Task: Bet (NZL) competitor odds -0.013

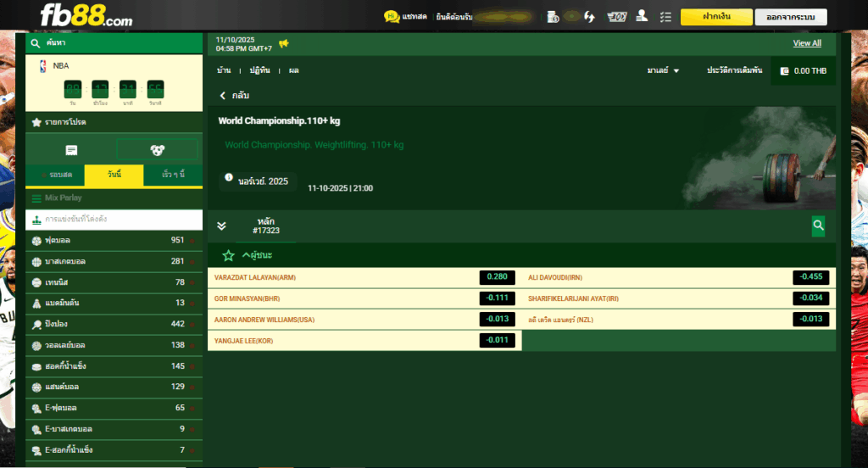Action: 811,320
